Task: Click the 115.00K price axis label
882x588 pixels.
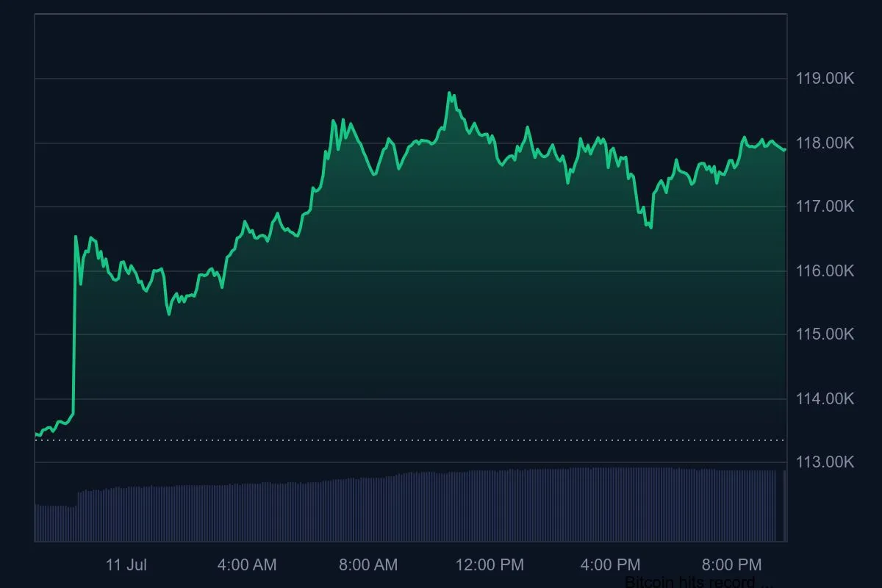Action: pyautogui.click(x=825, y=334)
